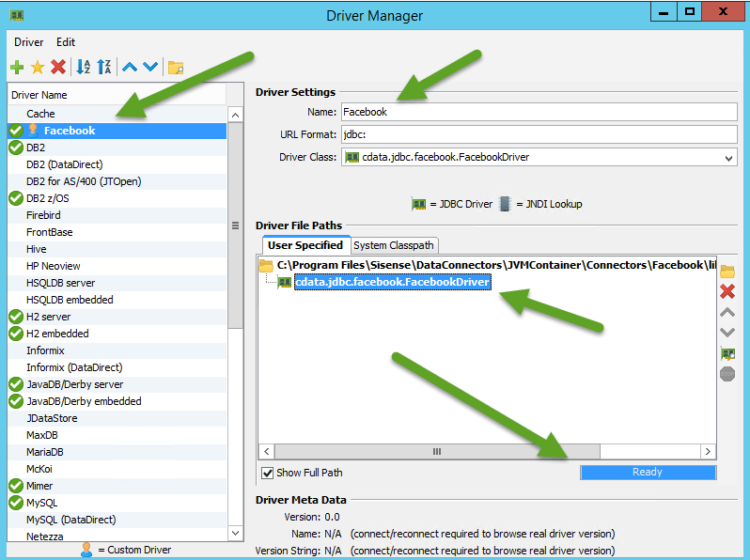Click the horizontal scrollbar thumb in file paths

pos(437,451)
